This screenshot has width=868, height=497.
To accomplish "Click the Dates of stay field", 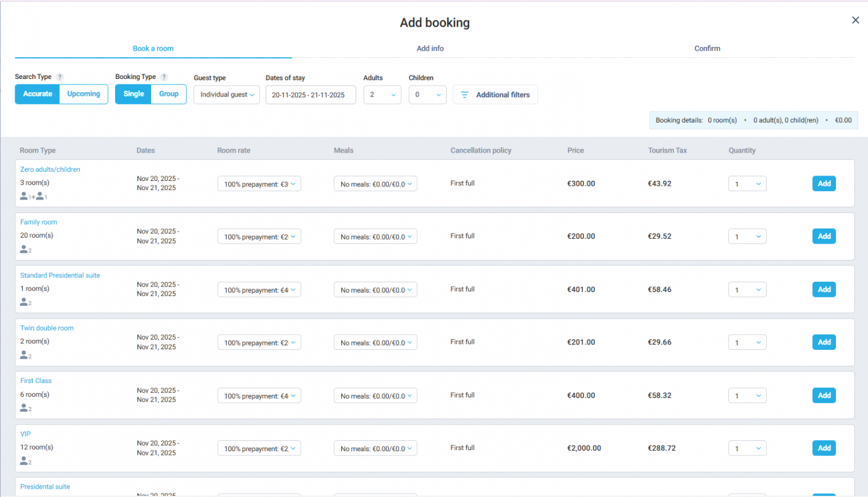I will click(310, 94).
